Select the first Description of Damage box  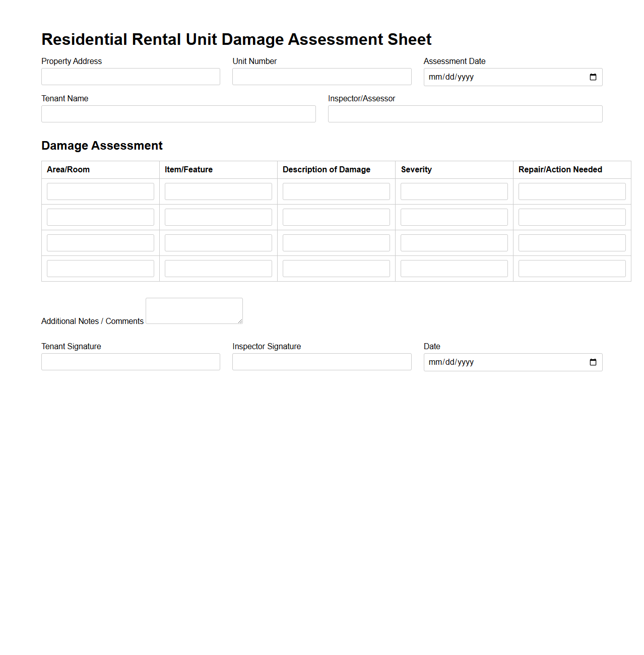336,191
